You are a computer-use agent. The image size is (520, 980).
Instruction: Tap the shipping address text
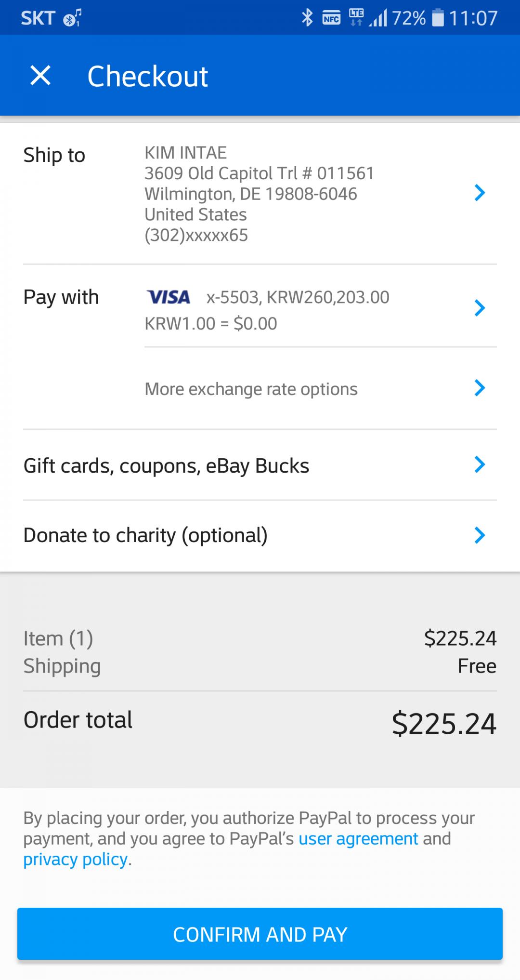point(259,194)
